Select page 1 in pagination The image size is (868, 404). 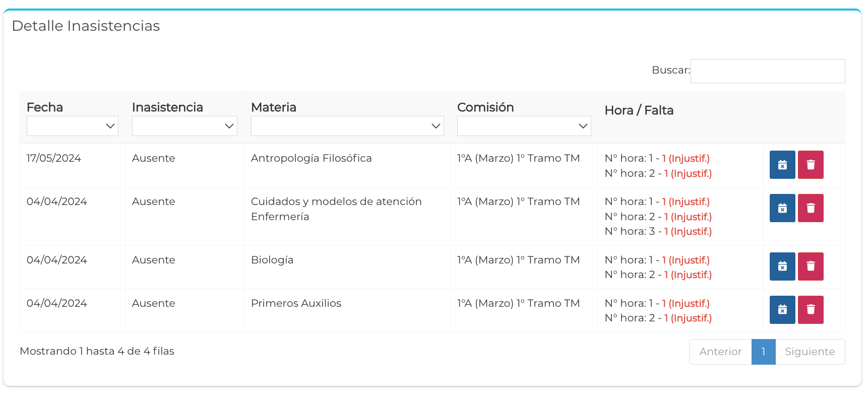click(763, 352)
